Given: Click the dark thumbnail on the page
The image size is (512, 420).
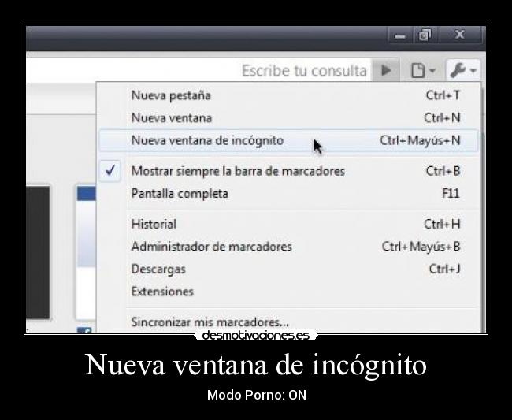Looking at the screenshot, I should [38, 252].
